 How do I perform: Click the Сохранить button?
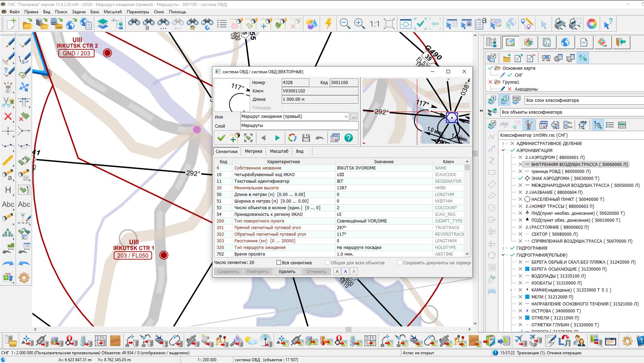pyautogui.click(x=228, y=271)
